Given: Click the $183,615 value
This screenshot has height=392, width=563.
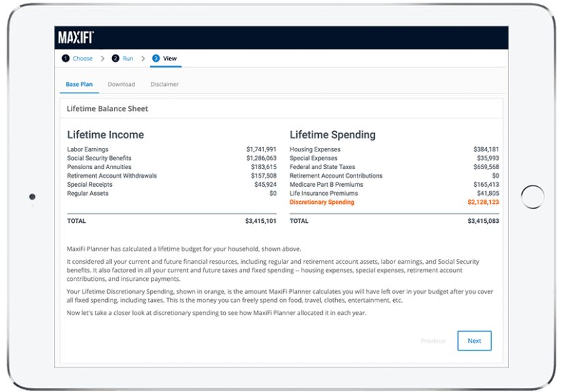Looking at the screenshot, I should 263,167.
